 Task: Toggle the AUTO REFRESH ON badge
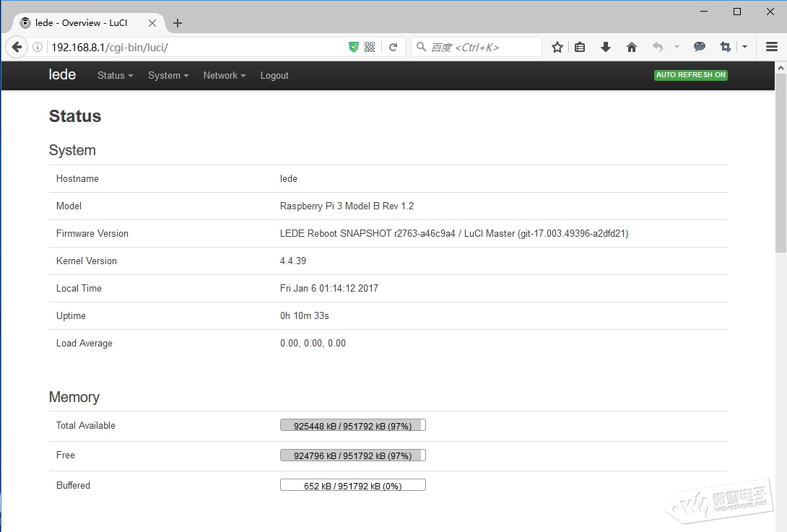[690, 75]
